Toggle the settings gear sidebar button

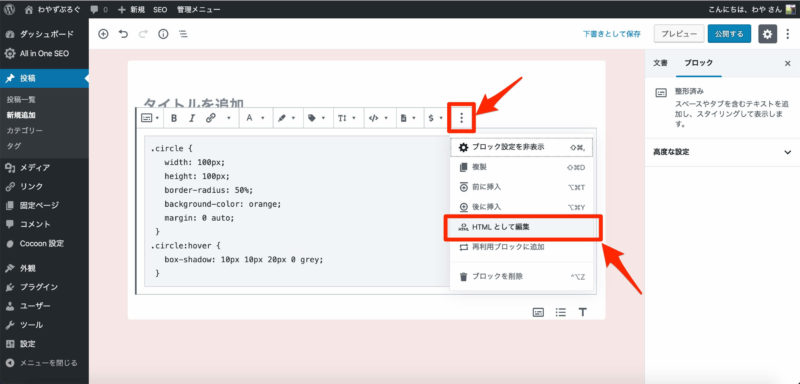(767, 34)
